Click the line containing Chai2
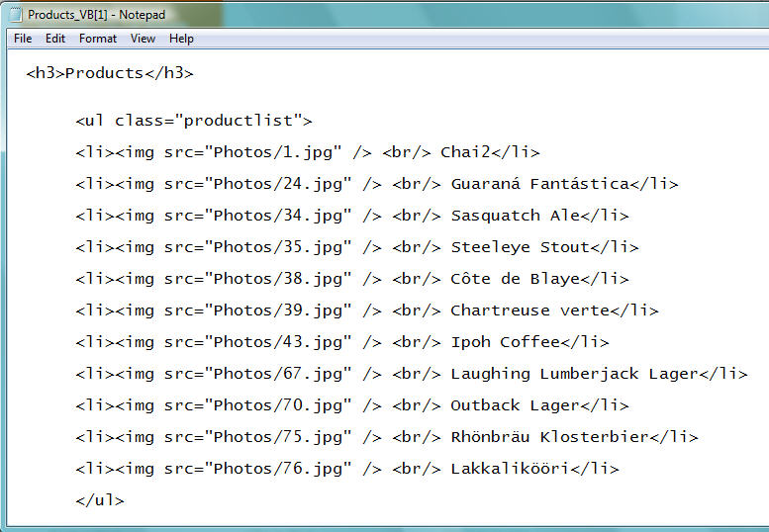The height and width of the screenshot is (532, 769). [307, 152]
